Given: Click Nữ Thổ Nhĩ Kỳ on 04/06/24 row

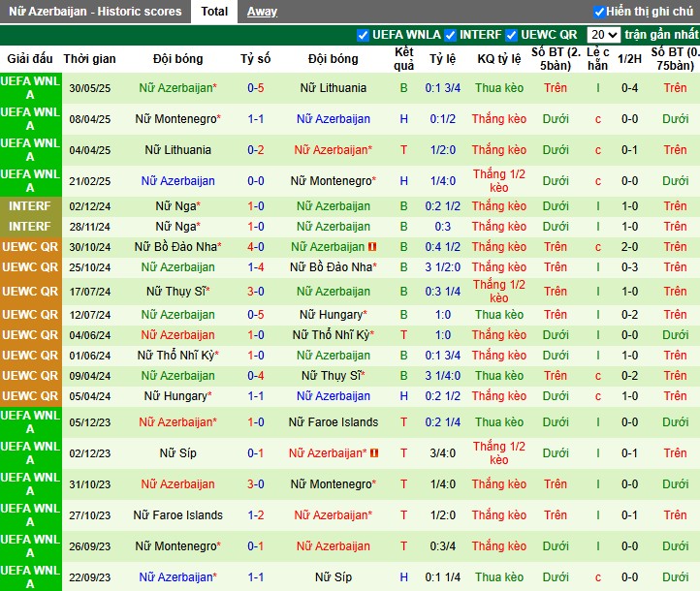Looking at the screenshot, I should (334, 335).
